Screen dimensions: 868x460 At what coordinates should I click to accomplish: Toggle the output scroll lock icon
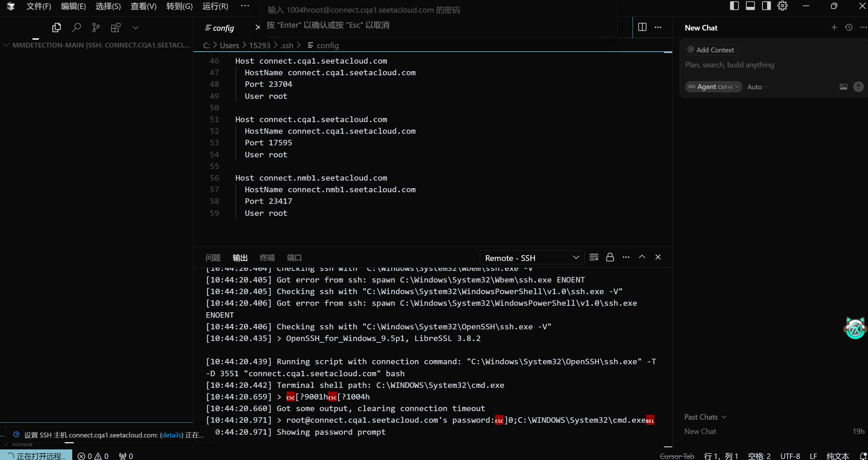[x=610, y=257]
